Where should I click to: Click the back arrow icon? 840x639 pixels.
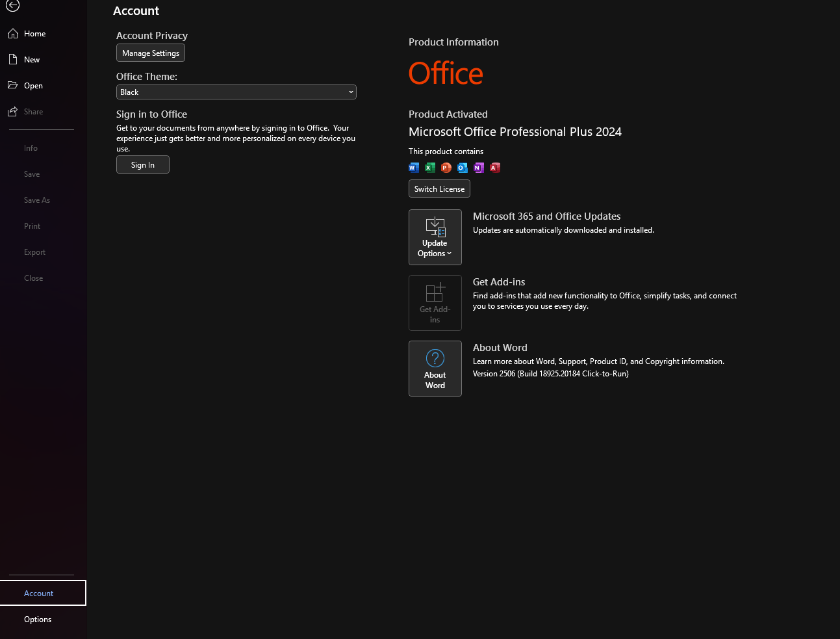point(12,5)
